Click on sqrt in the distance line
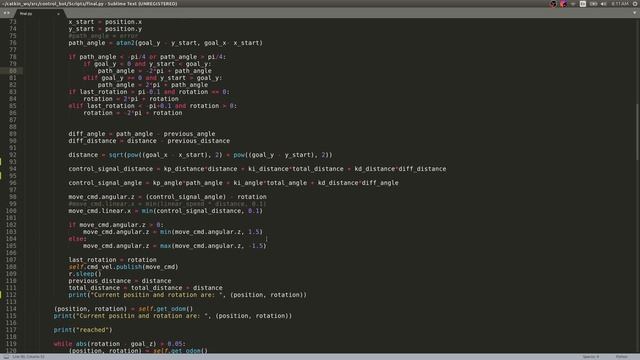 coord(116,155)
